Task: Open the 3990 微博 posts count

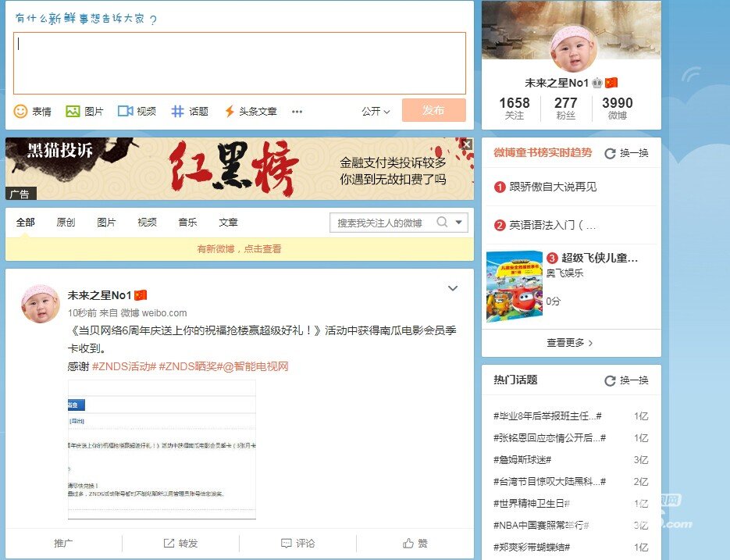Action: (618, 108)
